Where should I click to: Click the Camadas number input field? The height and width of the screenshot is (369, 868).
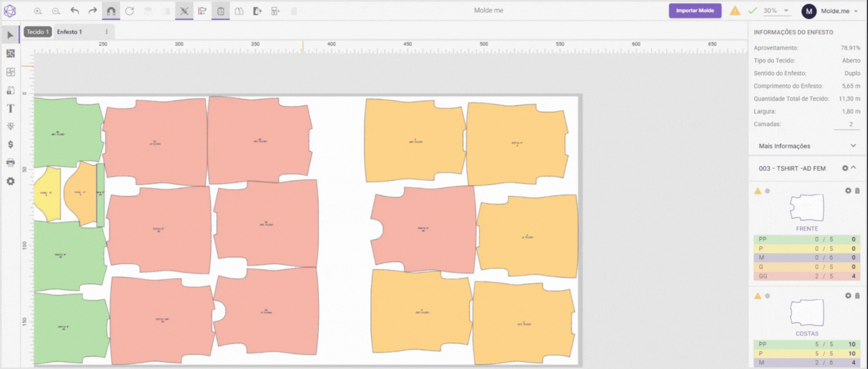coord(847,124)
